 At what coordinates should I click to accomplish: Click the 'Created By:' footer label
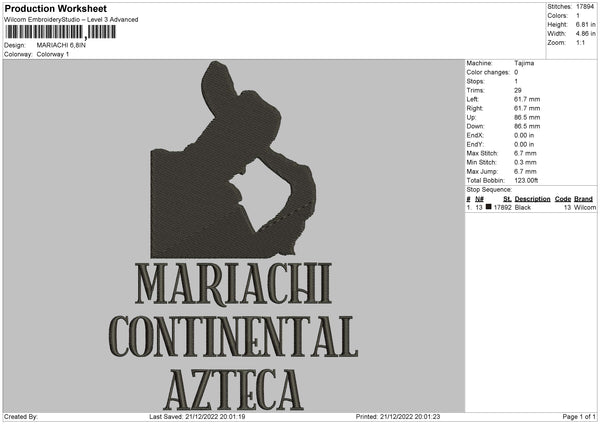click(x=21, y=417)
